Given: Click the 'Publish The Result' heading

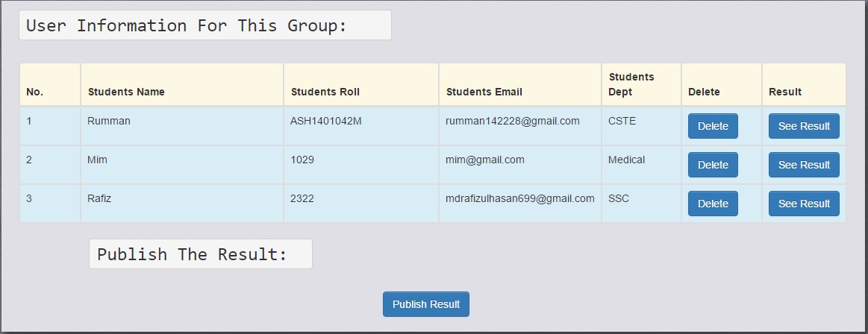Looking at the screenshot, I should [x=193, y=254].
